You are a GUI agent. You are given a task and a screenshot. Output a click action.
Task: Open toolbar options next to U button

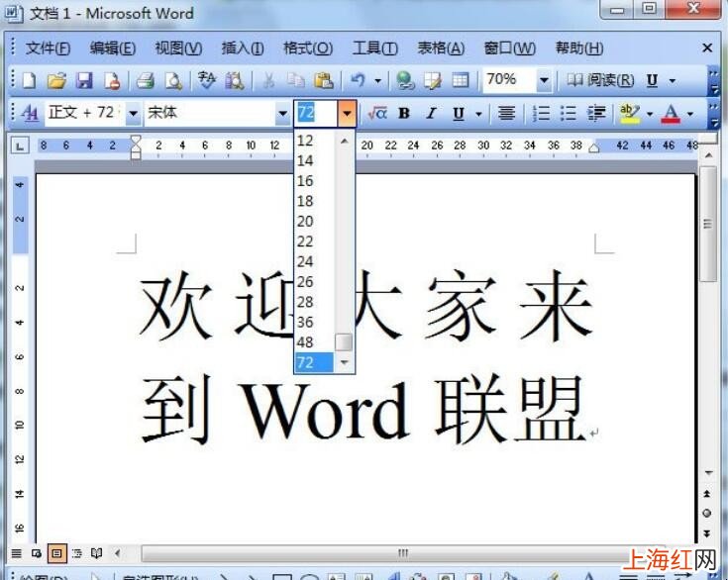tap(673, 81)
